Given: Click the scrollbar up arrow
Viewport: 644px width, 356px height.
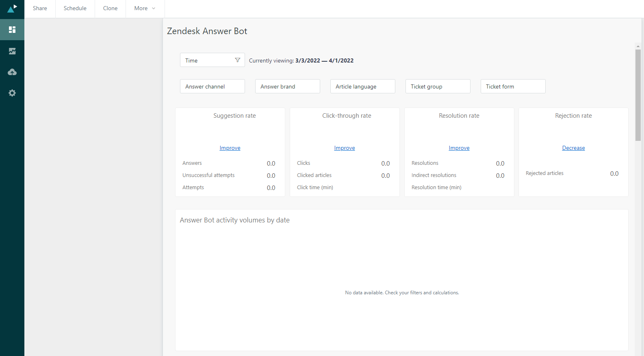Looking at the screenshot, I should pos(638,46).
